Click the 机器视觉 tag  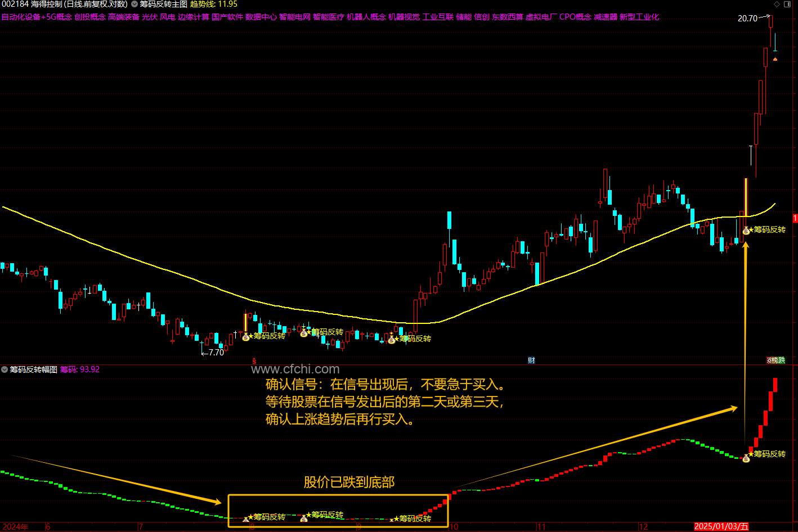coord(404,17)
